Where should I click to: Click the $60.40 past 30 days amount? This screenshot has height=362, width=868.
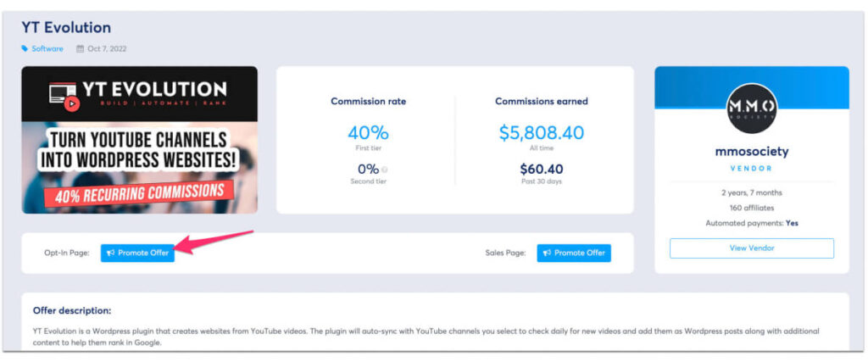(541, 169)
